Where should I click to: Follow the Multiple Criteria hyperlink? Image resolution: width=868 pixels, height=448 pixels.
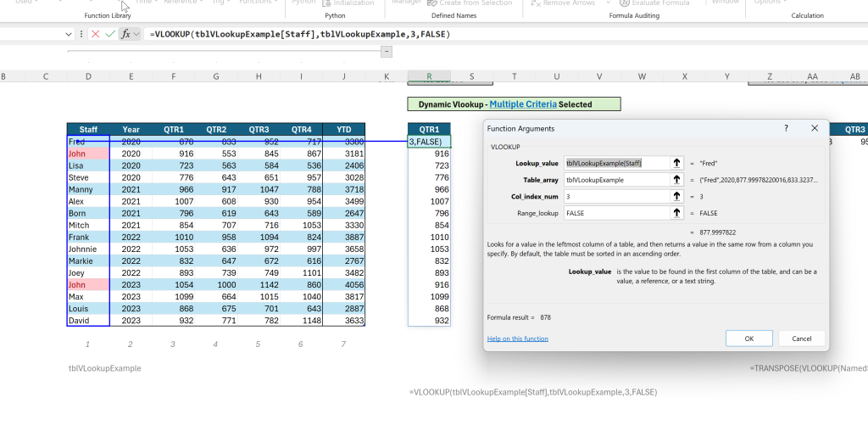click(523, 104)
